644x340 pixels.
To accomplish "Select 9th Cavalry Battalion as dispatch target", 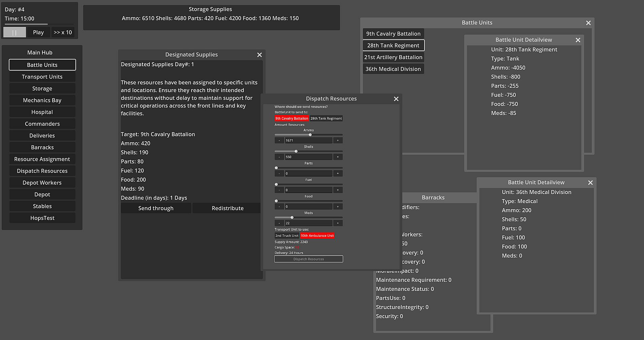I will (292, 118).
